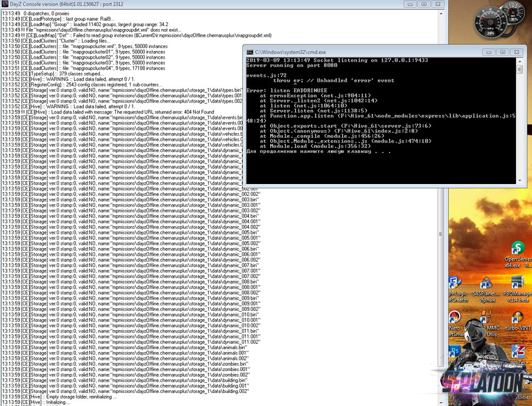Image resolution: width=532 pixels, height=406 pixels.
Task: Click the cmd.exe scrollbar thumb
Action: click(520, 69)
